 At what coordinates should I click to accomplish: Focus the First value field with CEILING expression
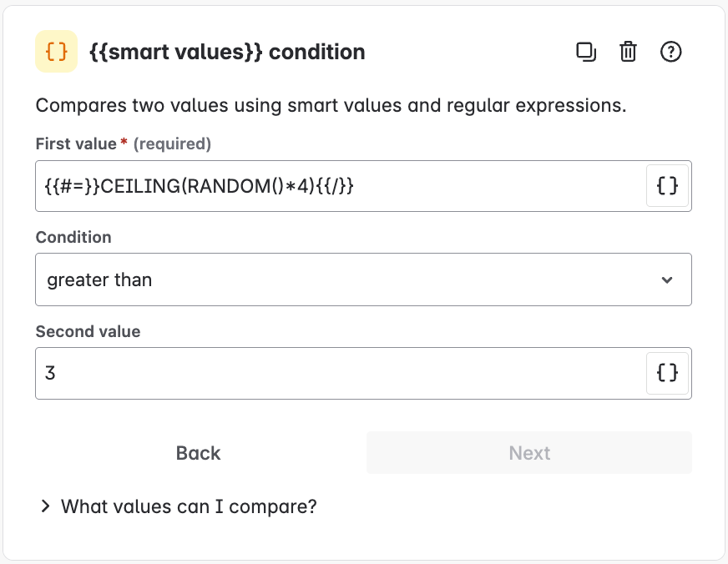[341, 186]
